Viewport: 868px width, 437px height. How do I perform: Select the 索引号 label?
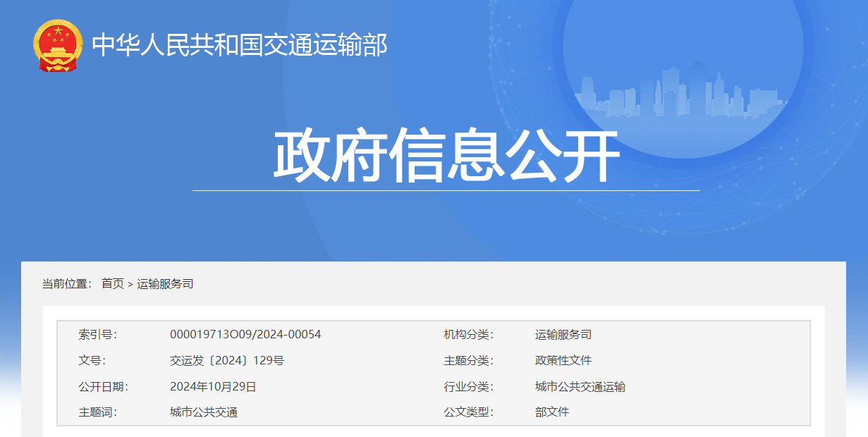[x=97, y=335]
